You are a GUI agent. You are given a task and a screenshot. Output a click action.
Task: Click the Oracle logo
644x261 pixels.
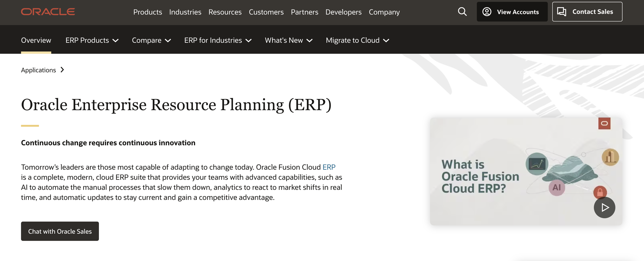pos(48,12)
